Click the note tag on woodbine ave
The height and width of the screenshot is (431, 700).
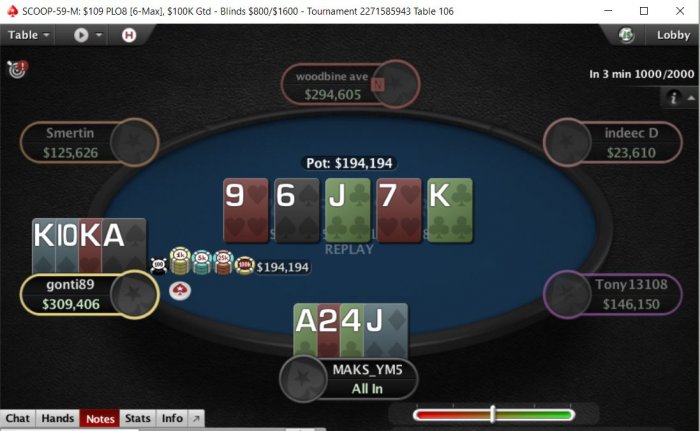tap(378, 84)
